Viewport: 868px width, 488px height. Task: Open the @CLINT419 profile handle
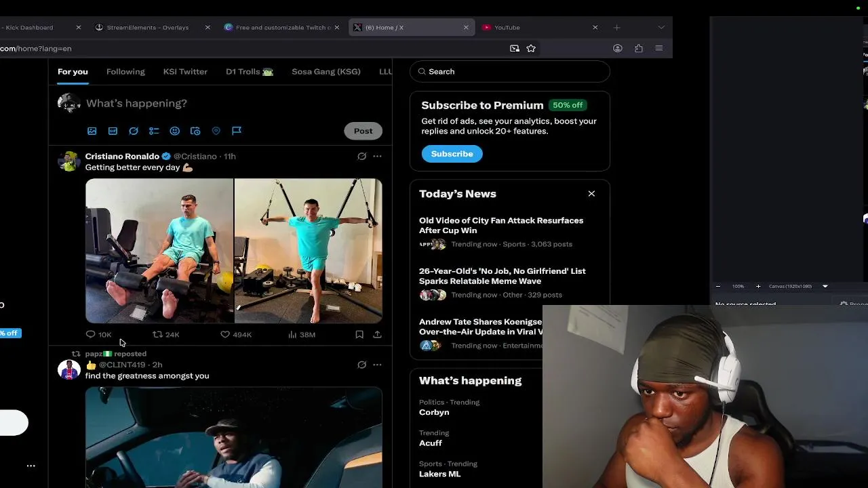pos(122,365)
